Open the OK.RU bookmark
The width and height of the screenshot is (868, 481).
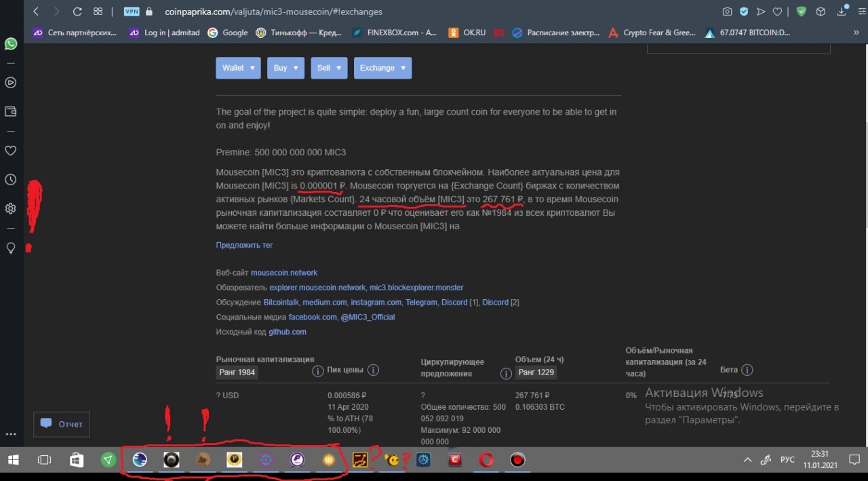pos(467,33)
